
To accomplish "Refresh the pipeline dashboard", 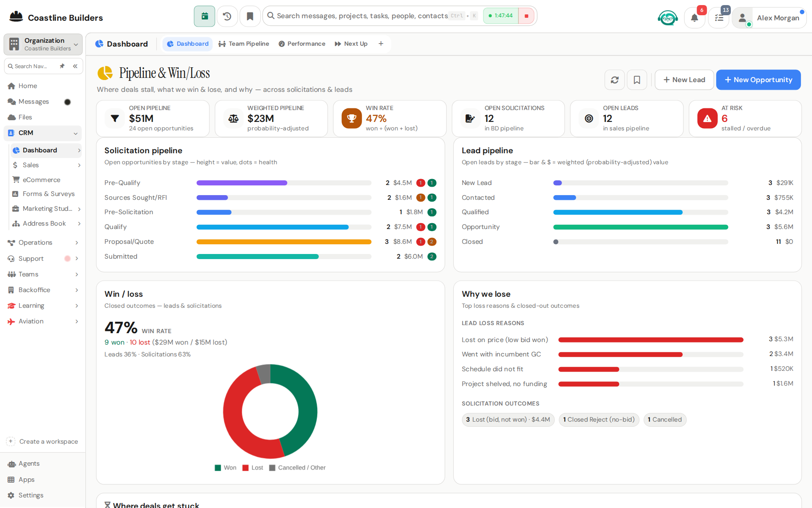I will click(614, 80).
